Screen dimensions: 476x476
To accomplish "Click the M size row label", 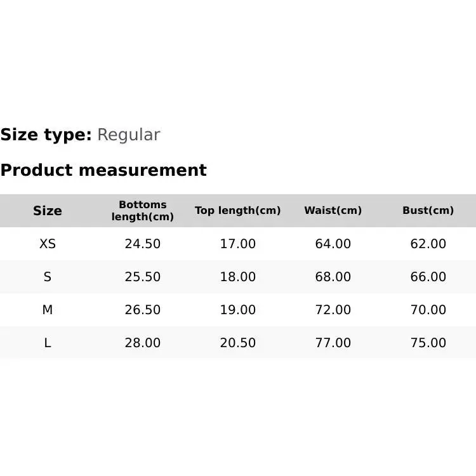I will pos(48,310).
